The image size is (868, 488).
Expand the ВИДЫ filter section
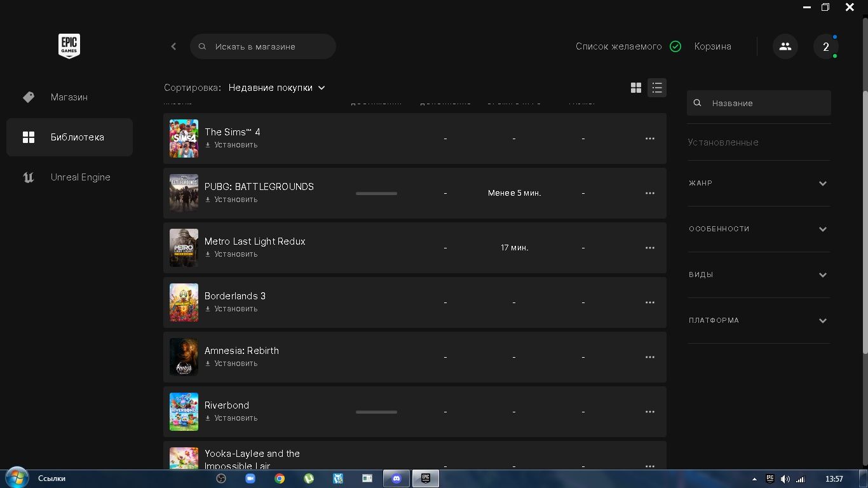click(759, 274)
